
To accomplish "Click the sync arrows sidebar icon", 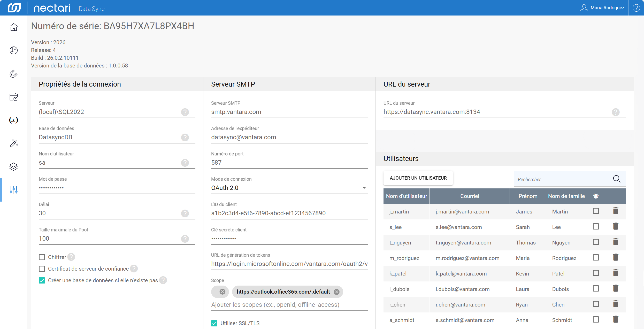I will (x=14, y=50).
